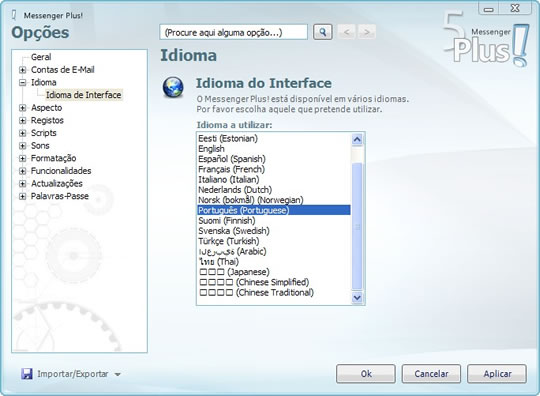Expand the Formatação tree node
540x396 pixels.
(x=22, y=158)
